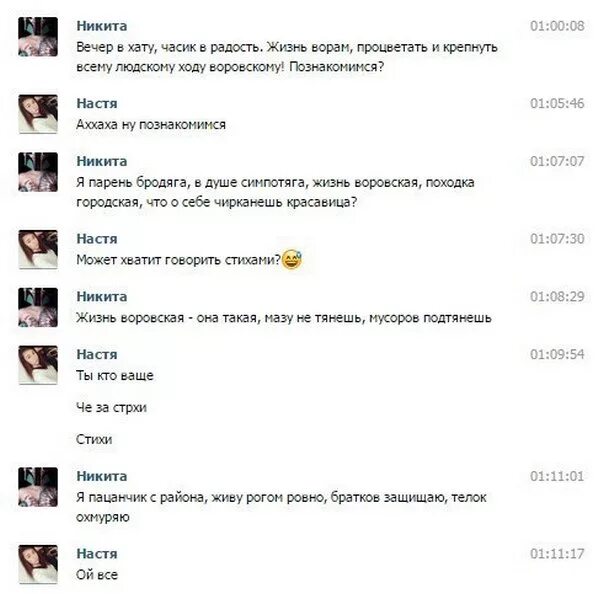Screen dimensions: 604x594
Task: Open the Настя name link above 'Аххаха ну познакомимся'
Action: coord(97,103)
